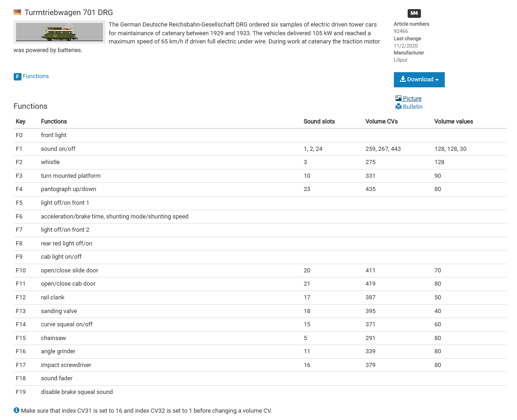Select the acceleration/brake time shunting mode row
517x420 pixels.
coord(260,217)
